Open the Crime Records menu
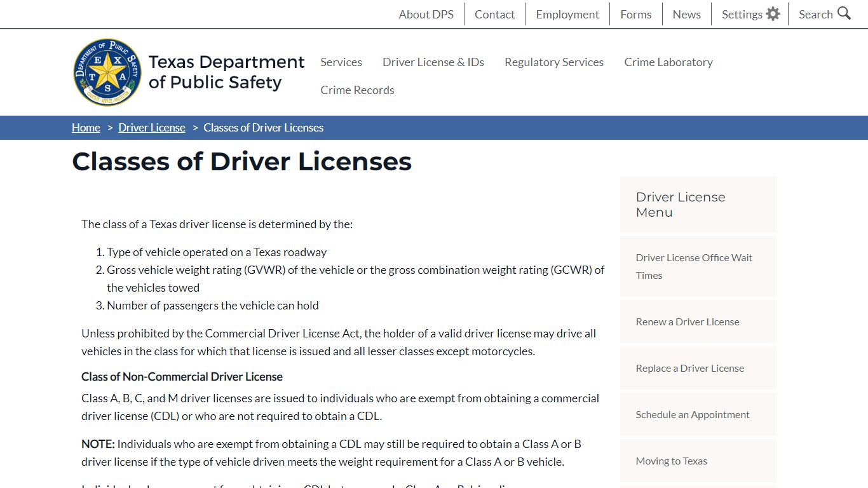The width and height of the screenshot is (868, 488). pos(357,90)
